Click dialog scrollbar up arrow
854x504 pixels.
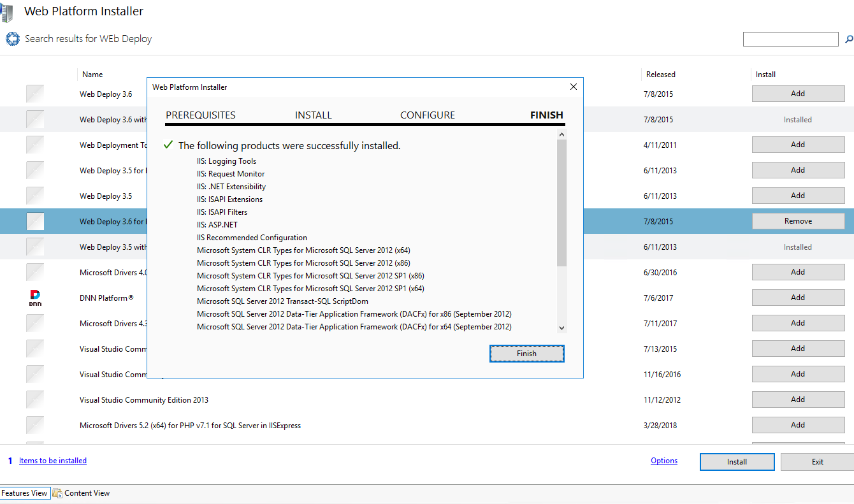coord(561,134)
